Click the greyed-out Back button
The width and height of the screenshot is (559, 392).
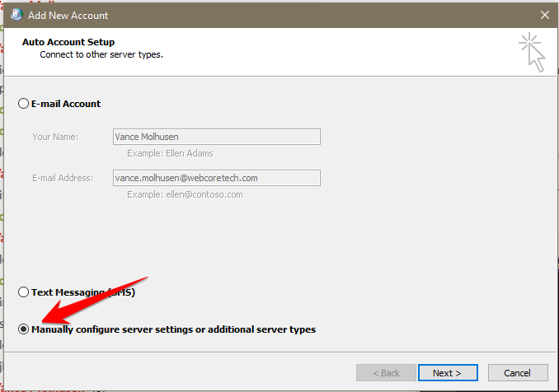386,373
